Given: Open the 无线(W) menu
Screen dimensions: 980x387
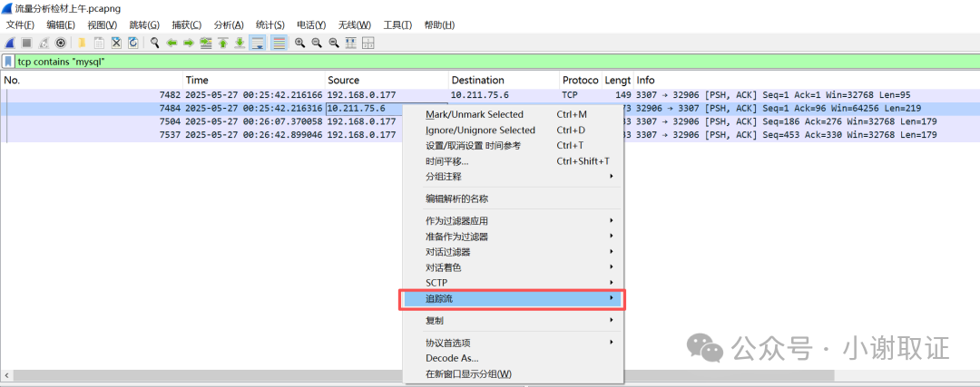Looking at the screenshot, I should (355, 25).
